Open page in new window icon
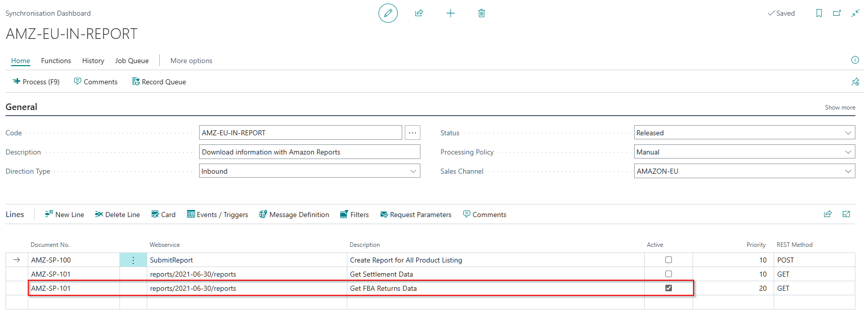 point(837,13)
